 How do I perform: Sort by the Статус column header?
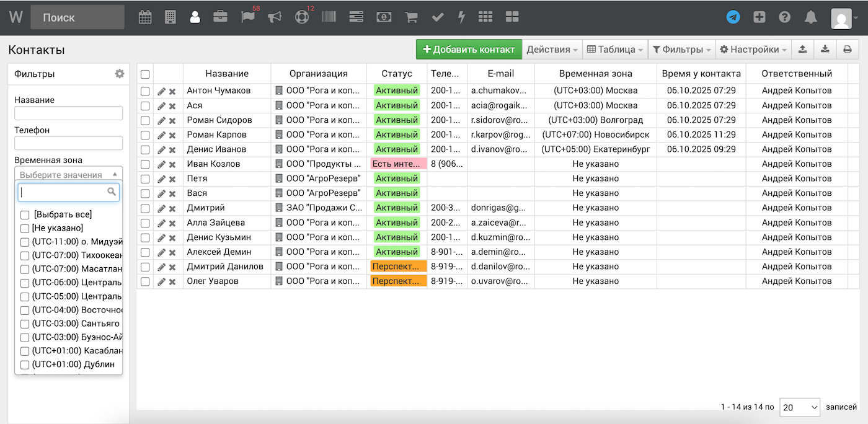(397, 74)
